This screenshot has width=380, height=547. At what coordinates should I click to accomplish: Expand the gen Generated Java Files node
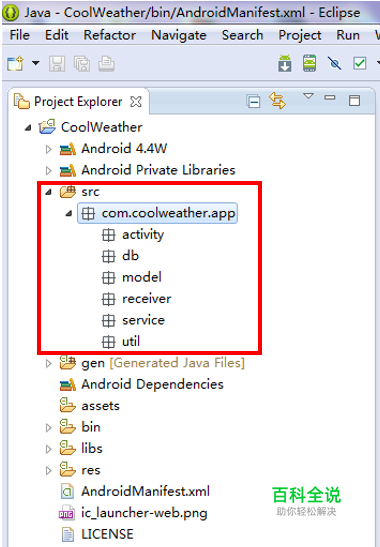coord(49,364)
